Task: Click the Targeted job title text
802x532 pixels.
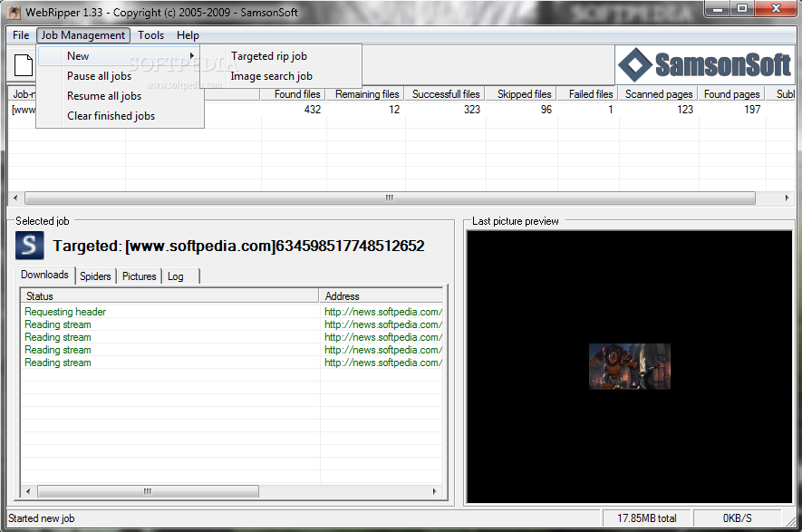Action: click(x=239, y=246)
